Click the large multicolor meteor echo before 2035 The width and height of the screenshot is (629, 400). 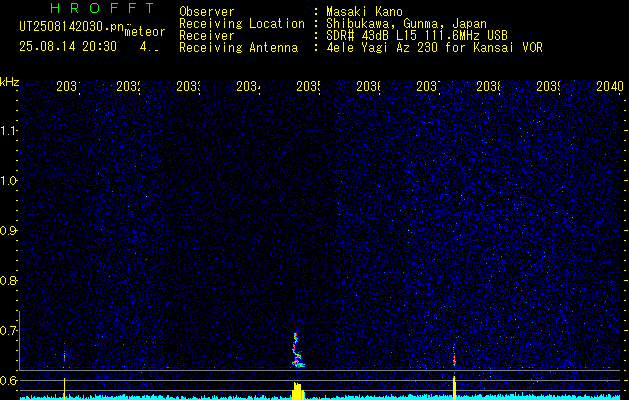pos(297,350)
